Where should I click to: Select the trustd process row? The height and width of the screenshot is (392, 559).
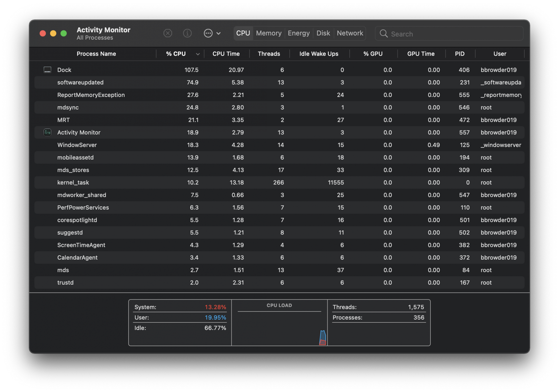(x=279, y=282)
